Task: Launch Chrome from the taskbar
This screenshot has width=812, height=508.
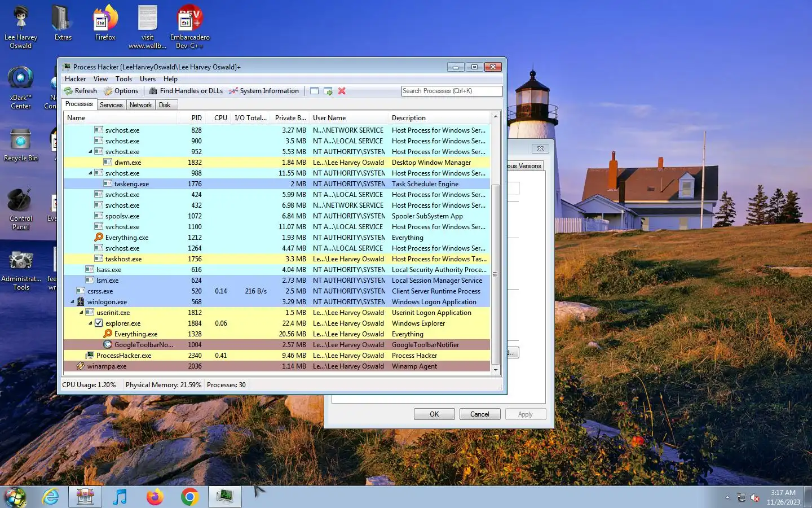Action: pos(190,497)
